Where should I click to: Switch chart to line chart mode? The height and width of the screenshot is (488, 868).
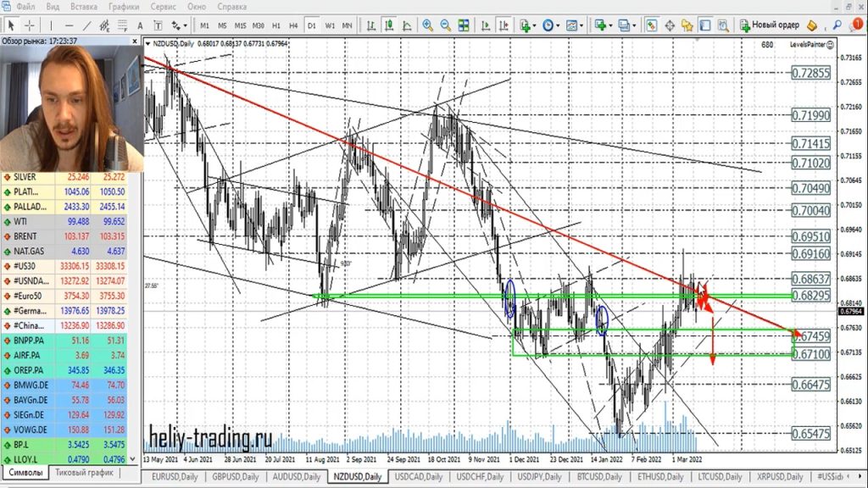pyautogui.click(x=408, y=25)
